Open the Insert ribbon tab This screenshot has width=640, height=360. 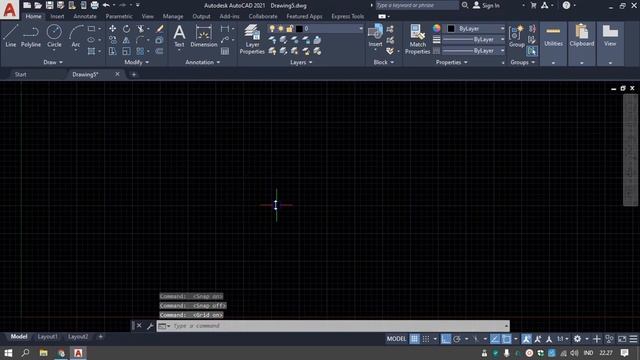click(57, 16)
